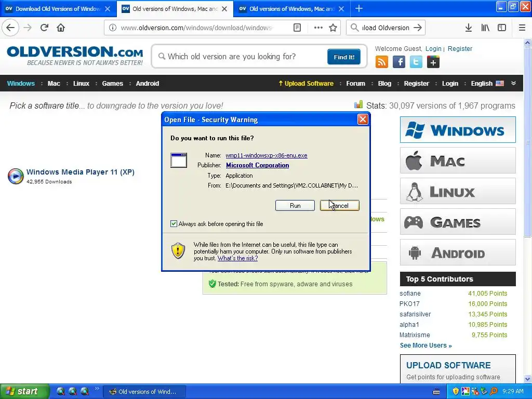Image resolution: width=532 pixels, height=399 pixels.
Task: Expand the language dropdown chevron
Action: [514, 84]
